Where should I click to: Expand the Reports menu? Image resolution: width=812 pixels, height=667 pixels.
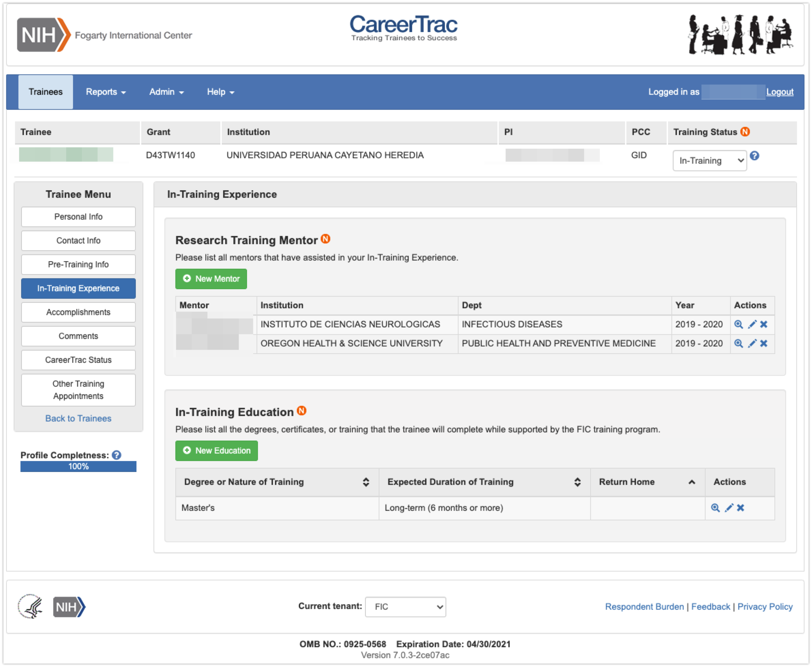click(106, 92)
